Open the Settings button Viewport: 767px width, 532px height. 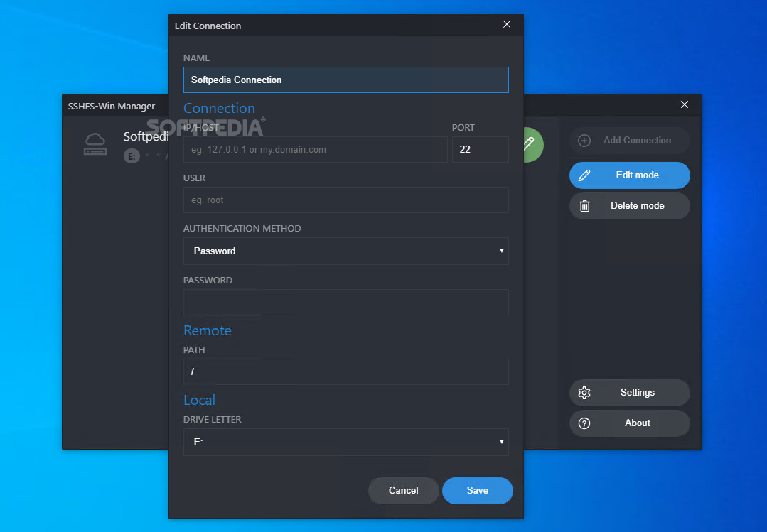coord(630,393)
